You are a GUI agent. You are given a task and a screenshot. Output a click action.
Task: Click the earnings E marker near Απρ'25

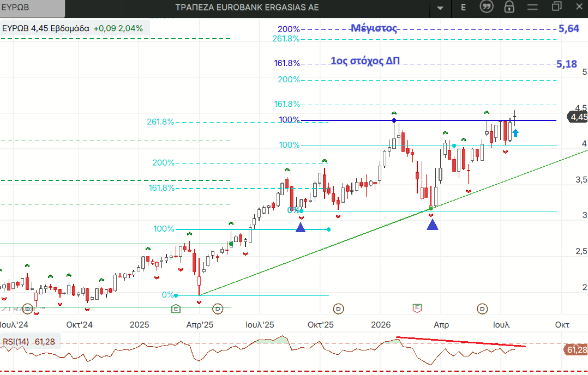coord(176,309)
